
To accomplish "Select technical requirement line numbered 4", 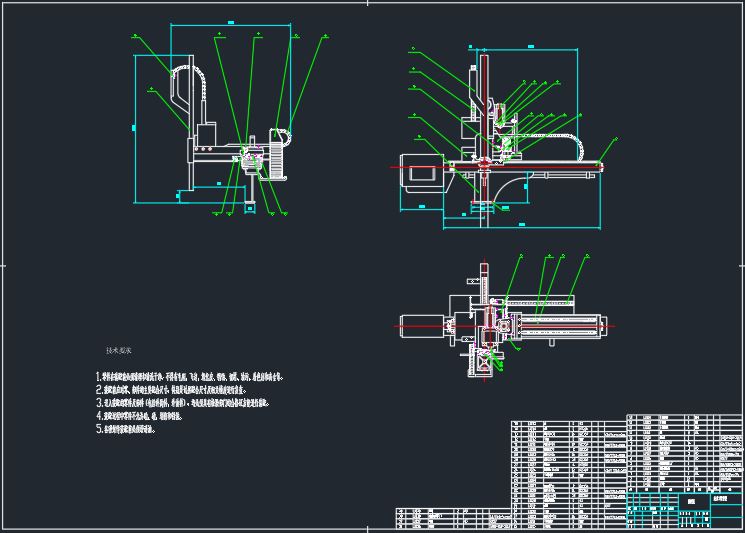I will [x=139, y=416].
